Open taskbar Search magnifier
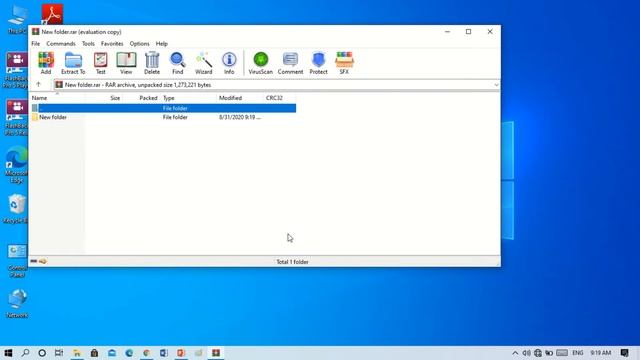 pyautogui.click(x=25, y=353)
